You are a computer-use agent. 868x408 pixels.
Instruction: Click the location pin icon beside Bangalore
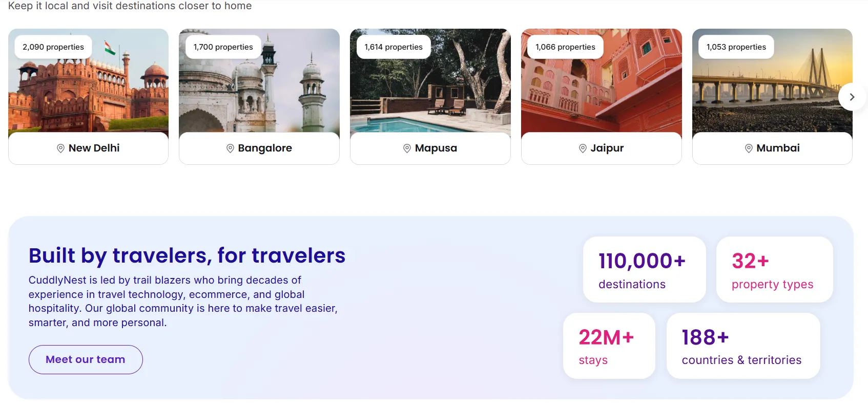pos(230,148)
